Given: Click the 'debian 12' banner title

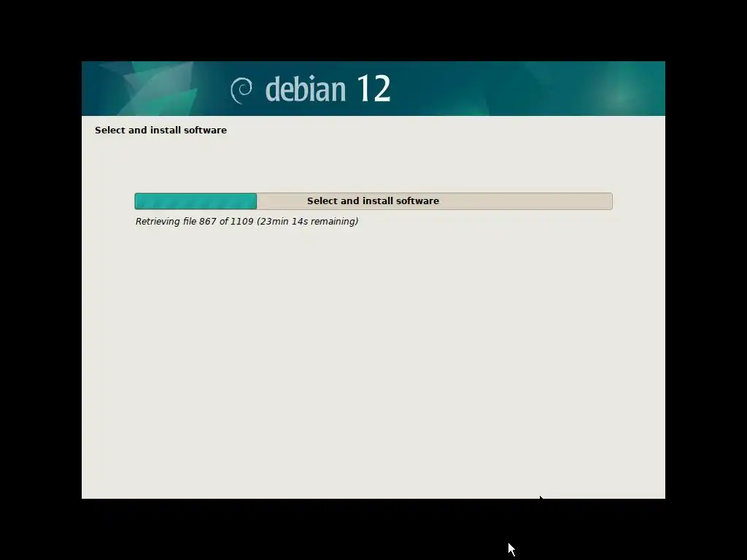Looking at the screenshot, I should tap(328, 88).
